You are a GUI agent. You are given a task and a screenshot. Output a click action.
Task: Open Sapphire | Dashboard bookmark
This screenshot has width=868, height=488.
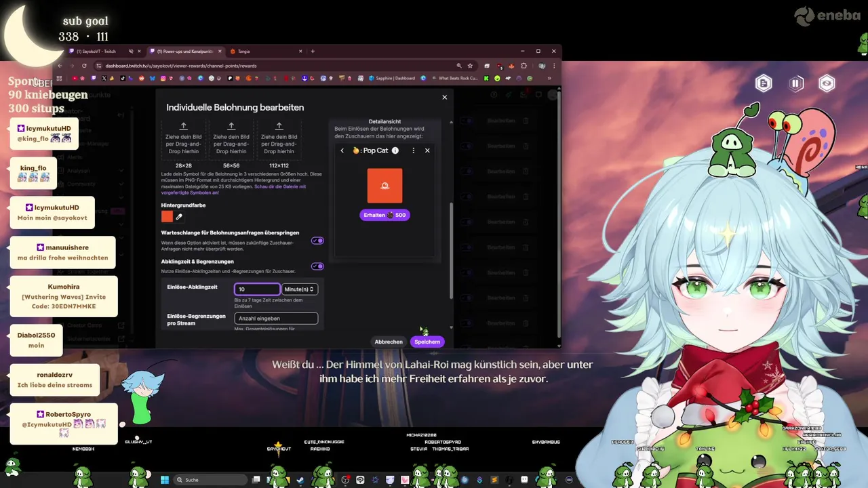coord(392,78)
